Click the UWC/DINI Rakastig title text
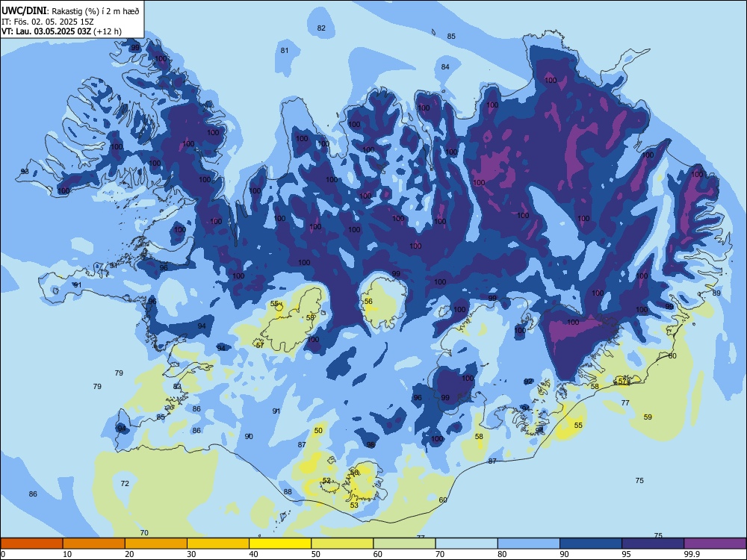Image resolution: width=747 pixels, height=560 pixels. pos(70,10)
